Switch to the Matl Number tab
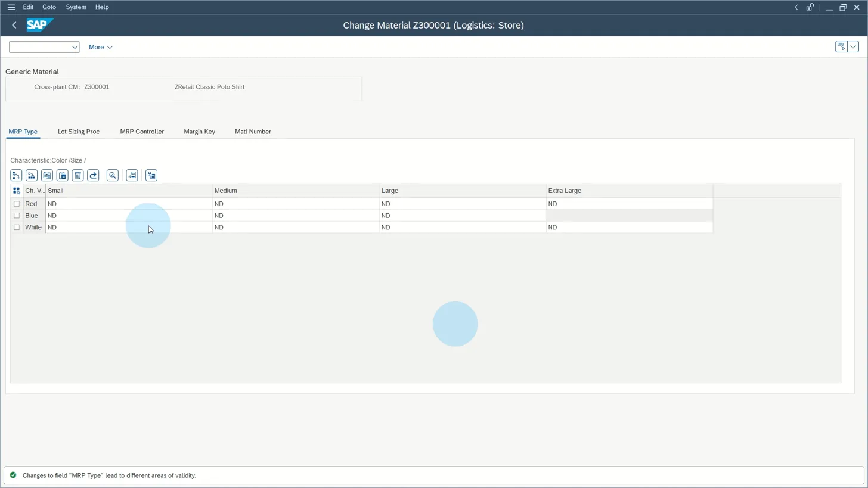The image size is (868, 488). [253, 132]
